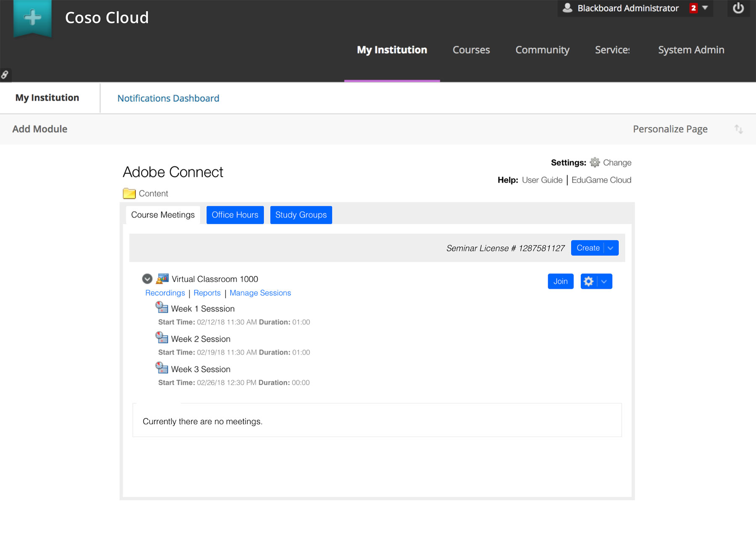Image resolution: width=756 pixels, height=559 pixels.
Task: Click the Week 2 Session title
Action: coord(201,339)
